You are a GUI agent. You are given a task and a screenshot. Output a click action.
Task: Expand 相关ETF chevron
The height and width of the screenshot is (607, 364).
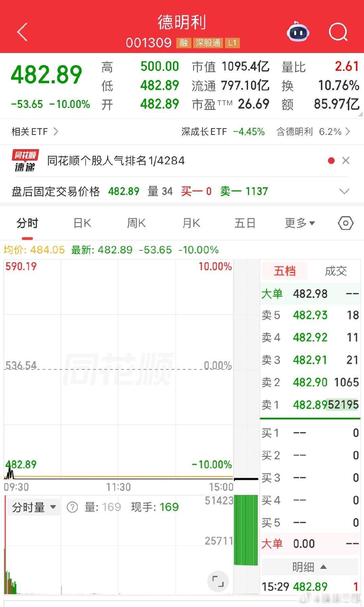[x=56, y=131]
